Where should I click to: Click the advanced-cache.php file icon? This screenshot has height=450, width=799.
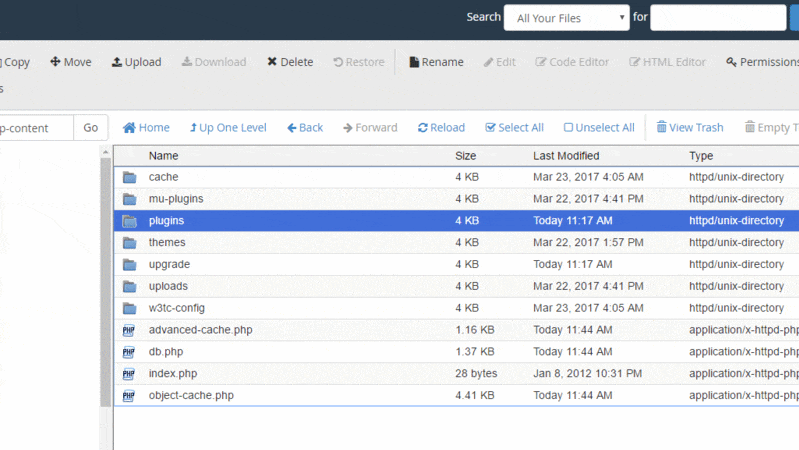click(x=129, y=331)
